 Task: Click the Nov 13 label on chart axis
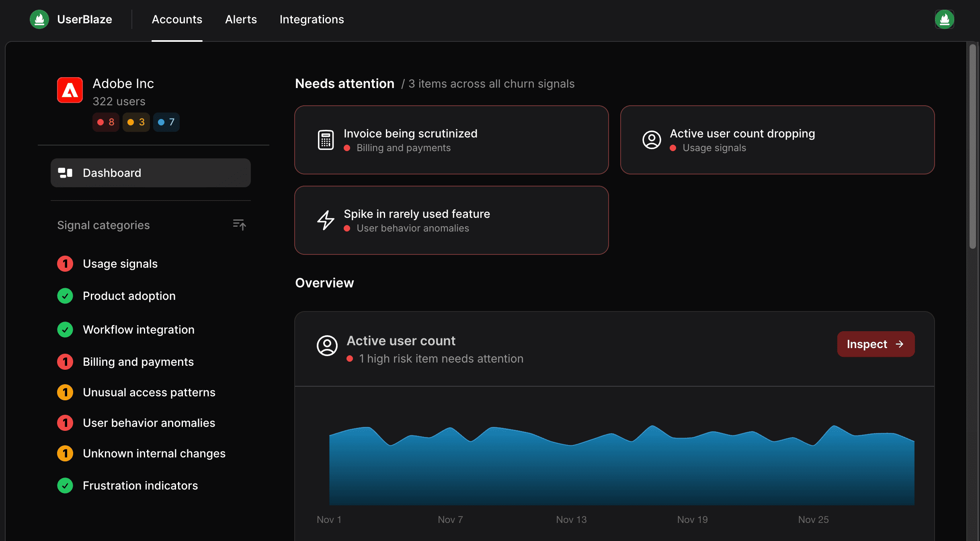(x=571, y=520)
